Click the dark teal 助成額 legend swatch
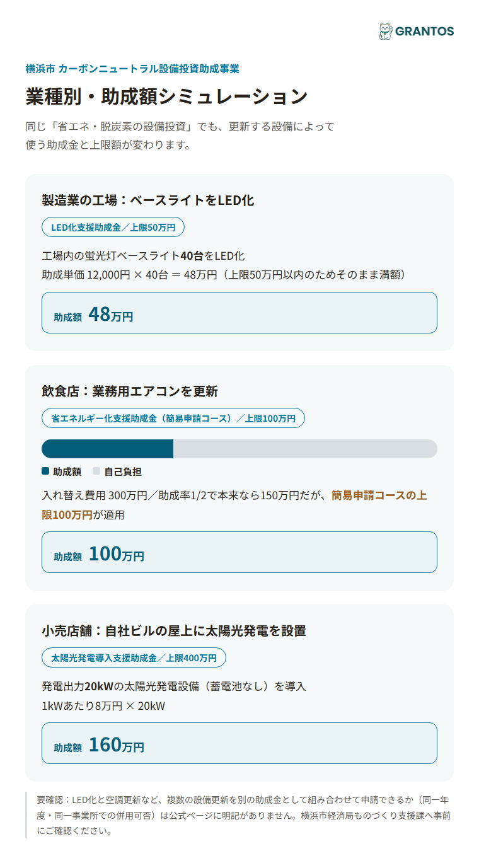The width and height of the screenshot is (479, 868). (45, 471)
